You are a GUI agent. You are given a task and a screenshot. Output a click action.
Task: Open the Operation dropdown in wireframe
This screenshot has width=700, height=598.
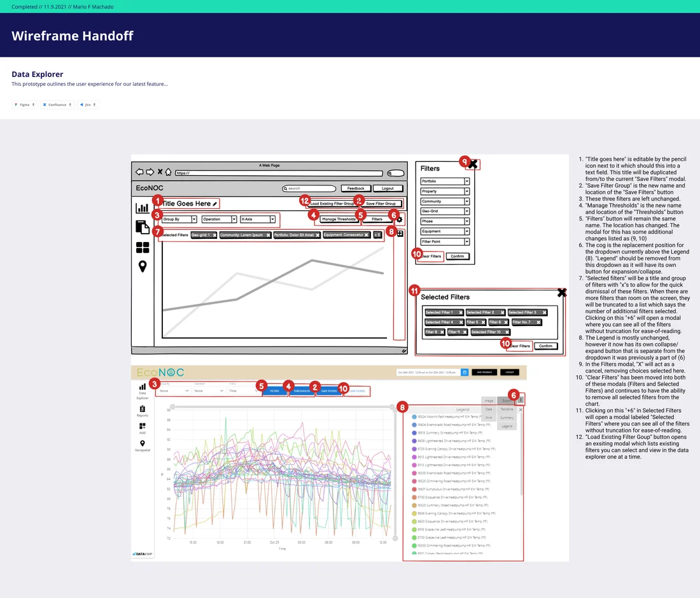tap(219, 219)
